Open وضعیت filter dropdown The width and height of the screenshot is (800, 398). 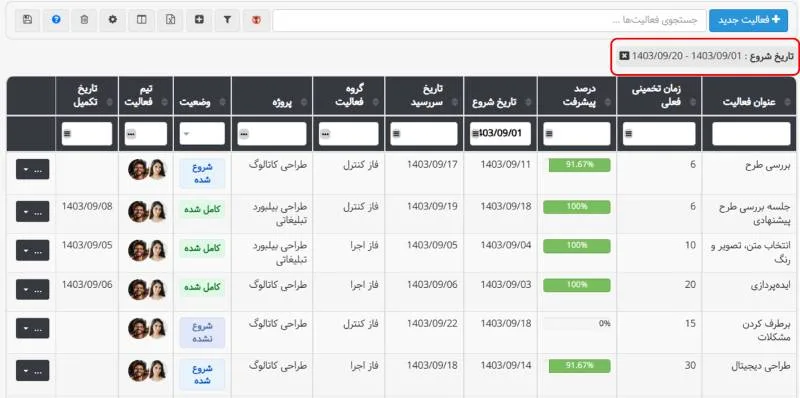[x=202, y=134]
